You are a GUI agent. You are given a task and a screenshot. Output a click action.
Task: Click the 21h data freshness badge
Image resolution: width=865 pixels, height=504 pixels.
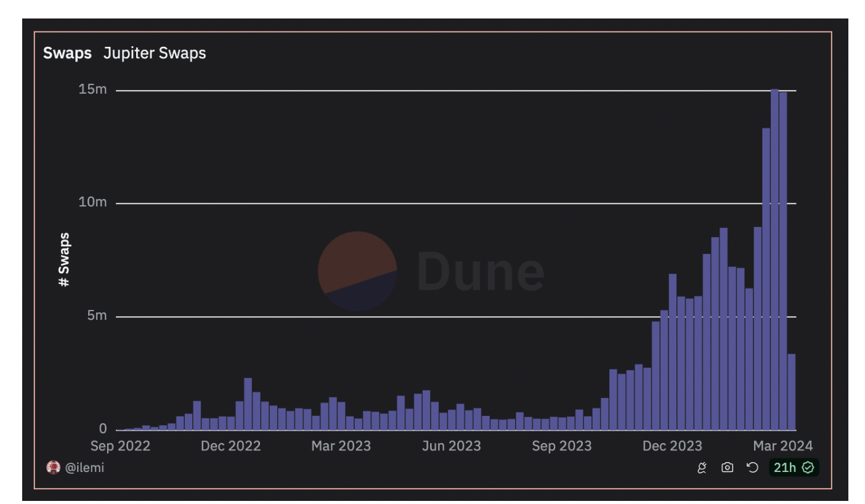tap(794, 468)
